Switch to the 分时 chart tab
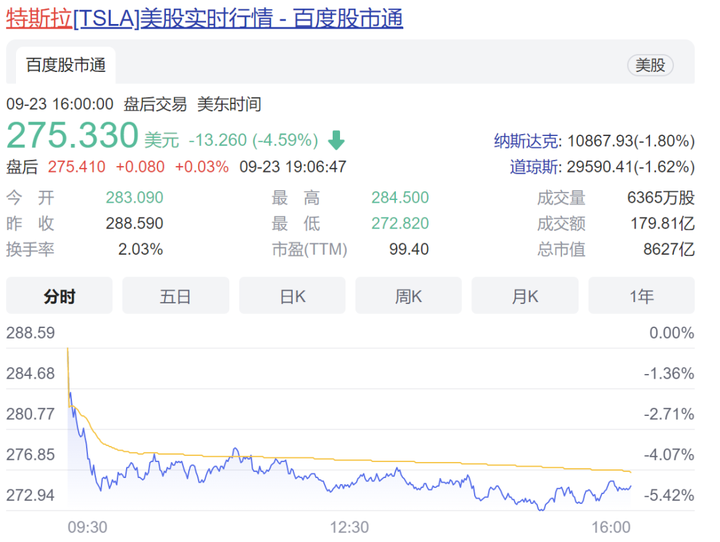 coord(59,296)
